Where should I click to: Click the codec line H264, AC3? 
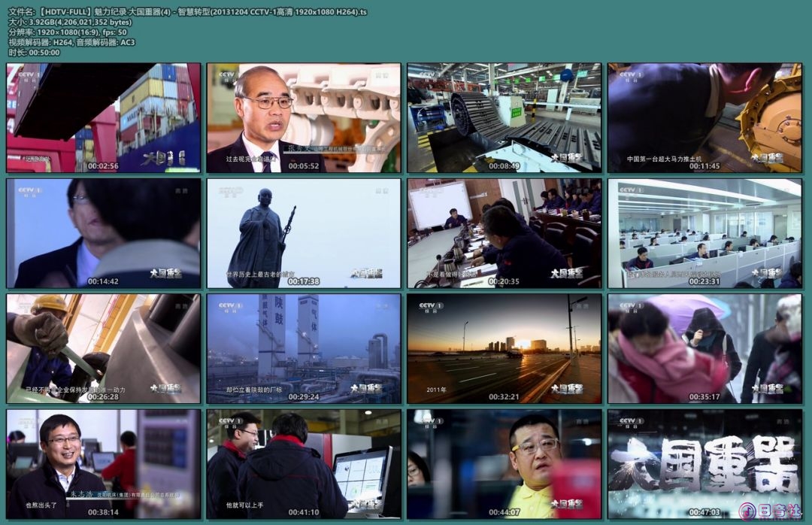[x=71, y=42]
